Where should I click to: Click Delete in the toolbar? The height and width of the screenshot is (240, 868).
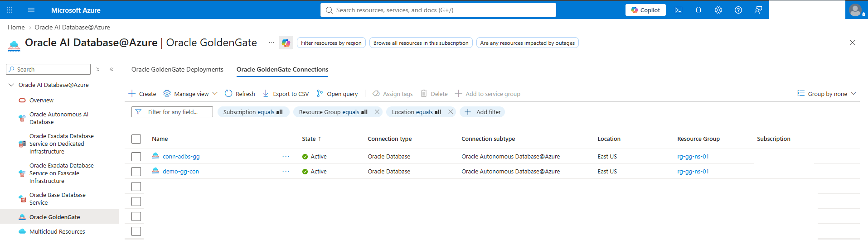(434, 94)
